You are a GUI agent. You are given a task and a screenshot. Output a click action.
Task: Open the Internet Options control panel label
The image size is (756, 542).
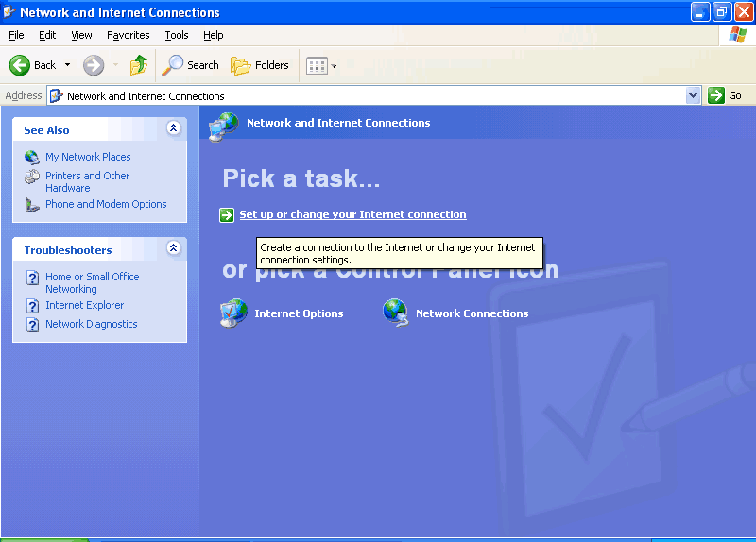point(299,313)
